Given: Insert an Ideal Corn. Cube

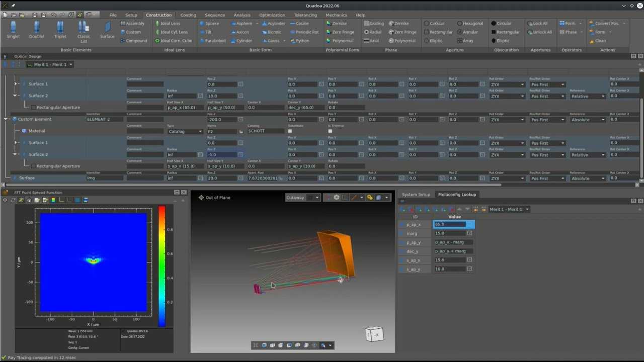Looking at the screenshot, I should 174,41.
